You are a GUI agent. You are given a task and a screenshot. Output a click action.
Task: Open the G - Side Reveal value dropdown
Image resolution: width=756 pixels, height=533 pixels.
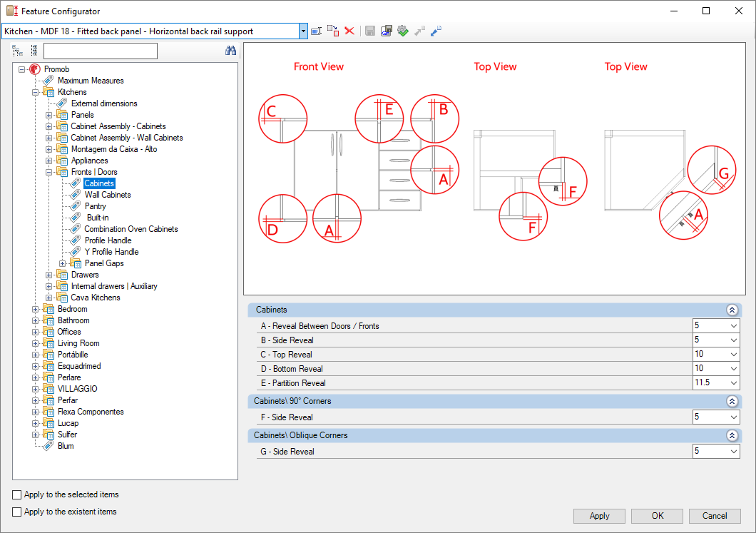pos(733,452)
